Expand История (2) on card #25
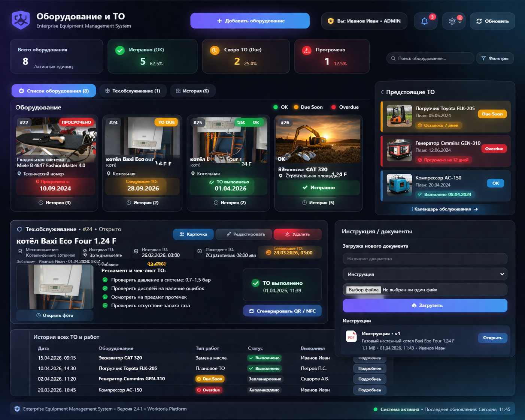Screen dimensions: 525x420 tap(230, 203)
